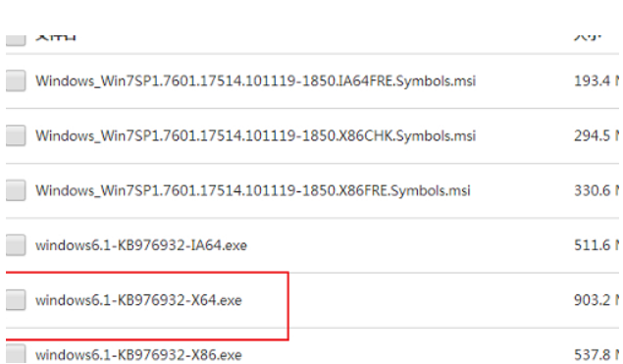Toggle the select-all checkbox in header row
This screenshot has width=623, height=364.
[x=16, y=40]
